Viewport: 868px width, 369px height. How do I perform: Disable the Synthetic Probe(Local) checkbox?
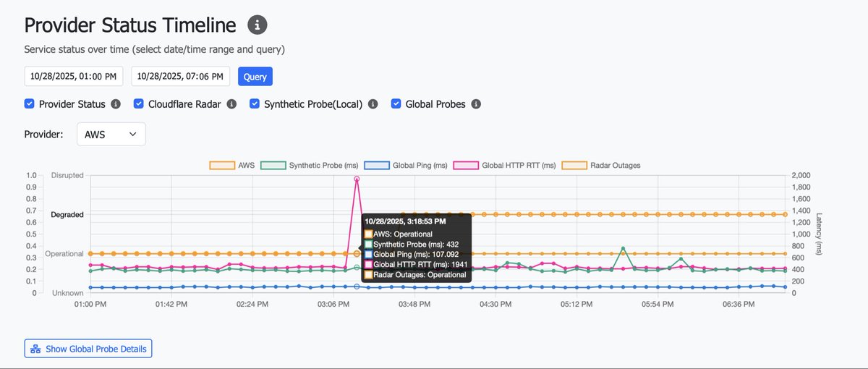(255, 104)
